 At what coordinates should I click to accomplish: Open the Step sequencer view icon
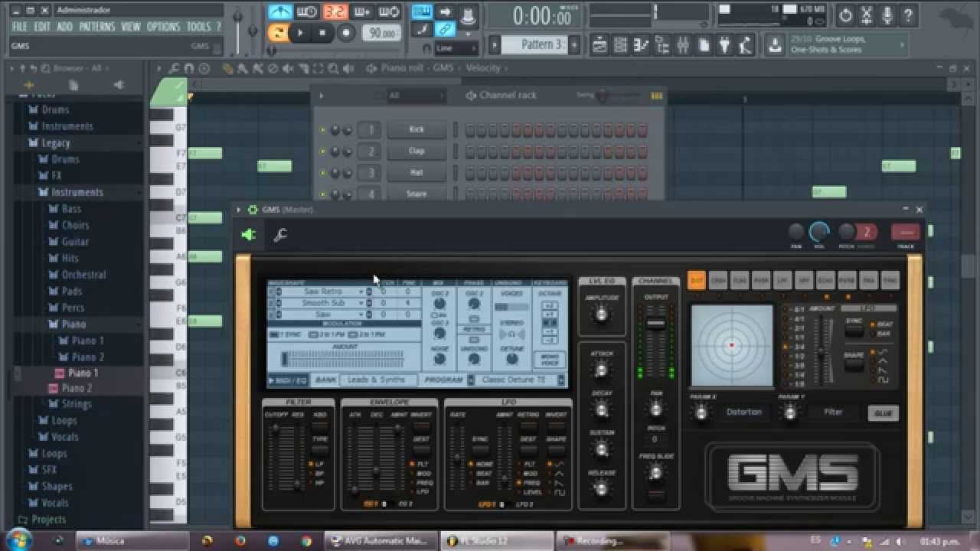(621, 45)
